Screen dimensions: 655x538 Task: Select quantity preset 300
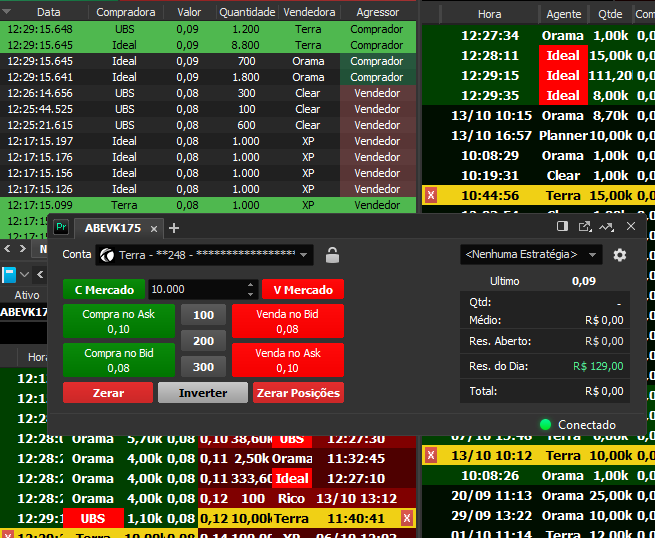click(203, 367)
